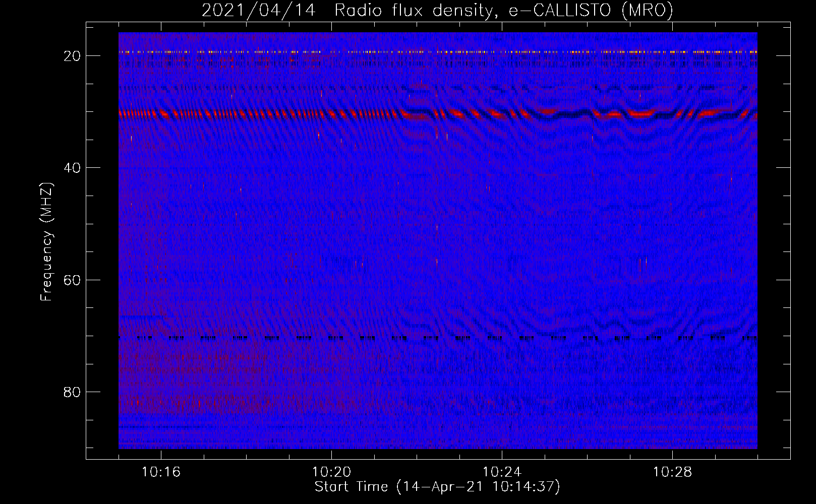Click the frequency tick label '20'
This screenshot has height=504, width=816.
pos(72,56)
